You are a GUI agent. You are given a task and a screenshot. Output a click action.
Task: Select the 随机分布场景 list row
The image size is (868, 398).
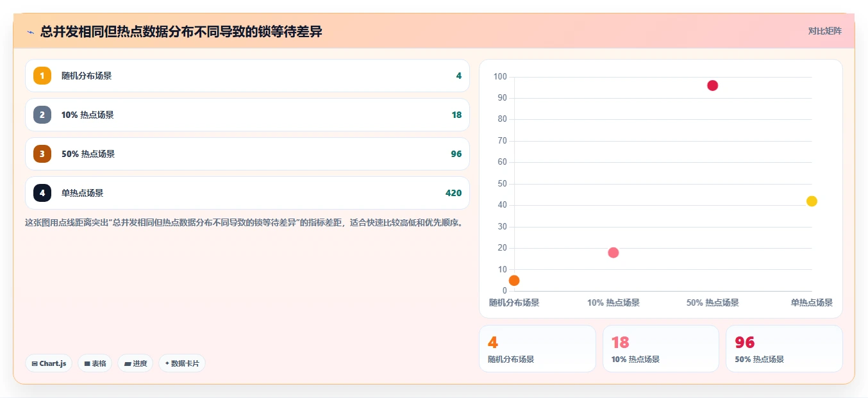click(x=247, y=76)
